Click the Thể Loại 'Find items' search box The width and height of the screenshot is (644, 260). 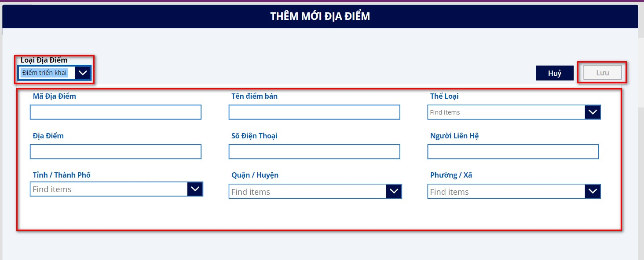[x=506, y=112]
